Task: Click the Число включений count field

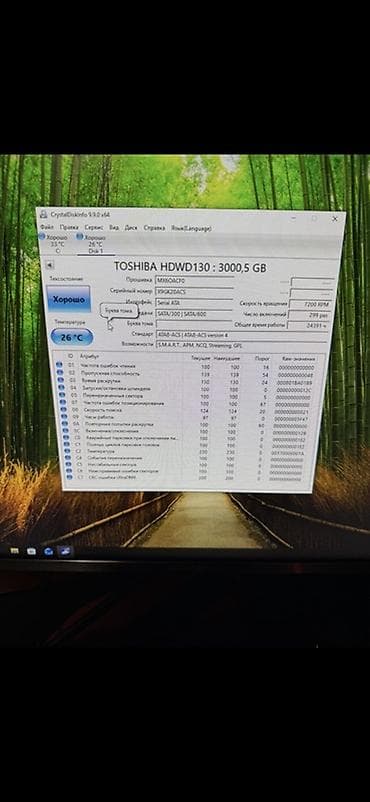Action: [x=310, y=315]
